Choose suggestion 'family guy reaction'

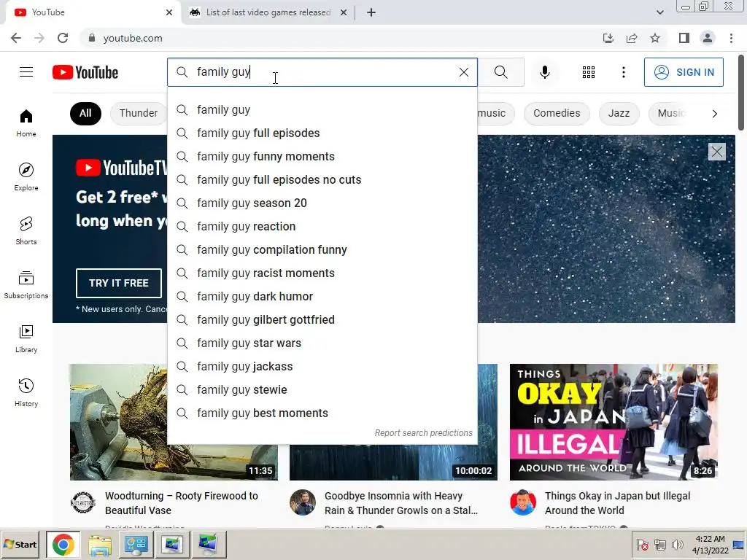click(322, 226)
